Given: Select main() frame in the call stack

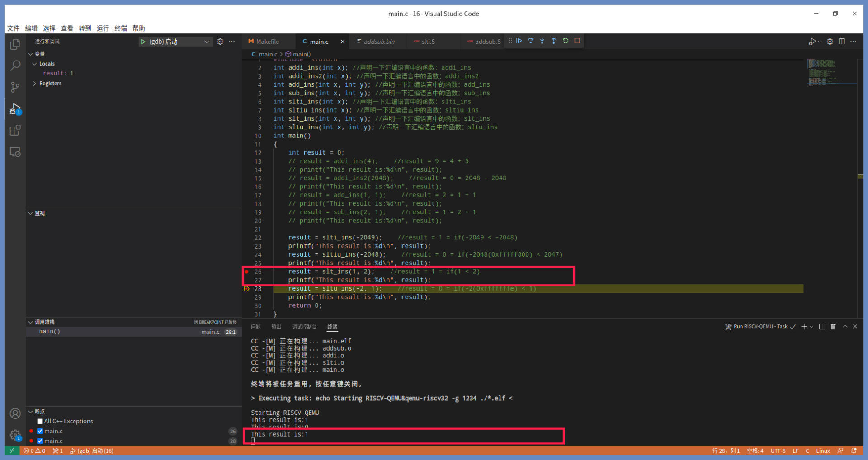Looking at the screenshot, I should click(x=50, y=331).
